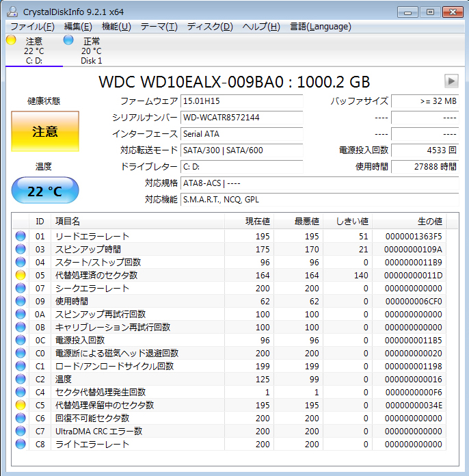Click the 22 °C temperature button
The image size is (469, 476).
point(45,191)
